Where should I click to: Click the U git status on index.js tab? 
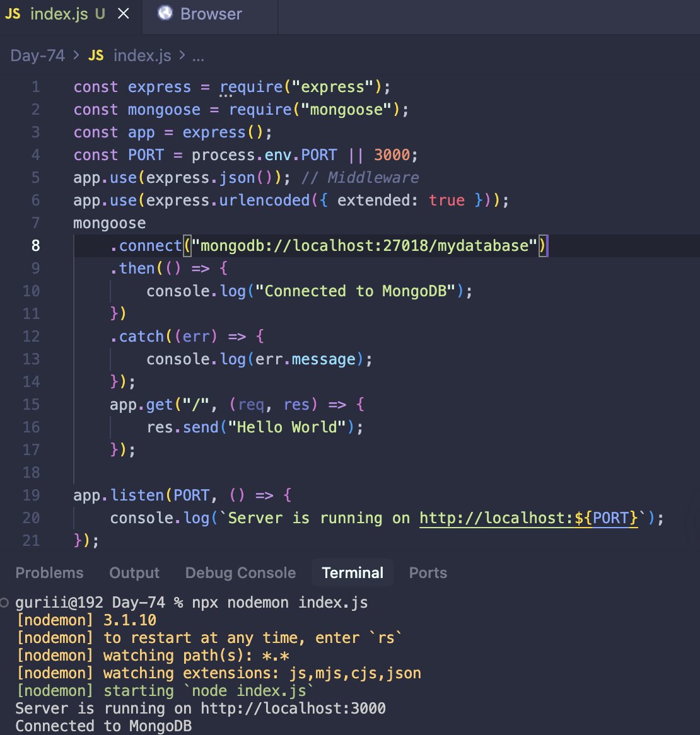(x=100, y=14)
